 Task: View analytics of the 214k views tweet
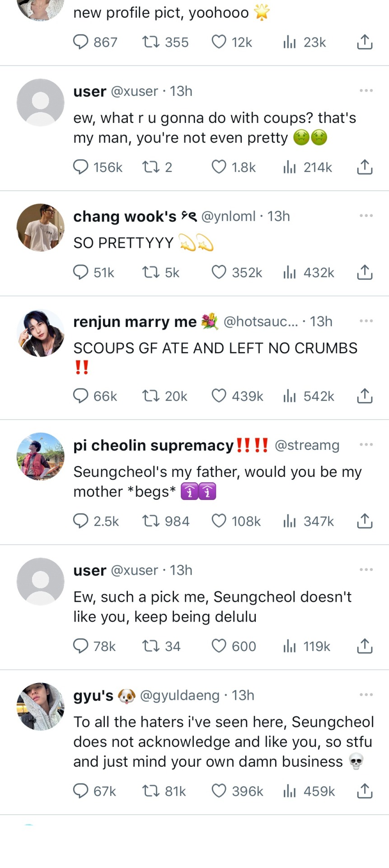point(289,167)
